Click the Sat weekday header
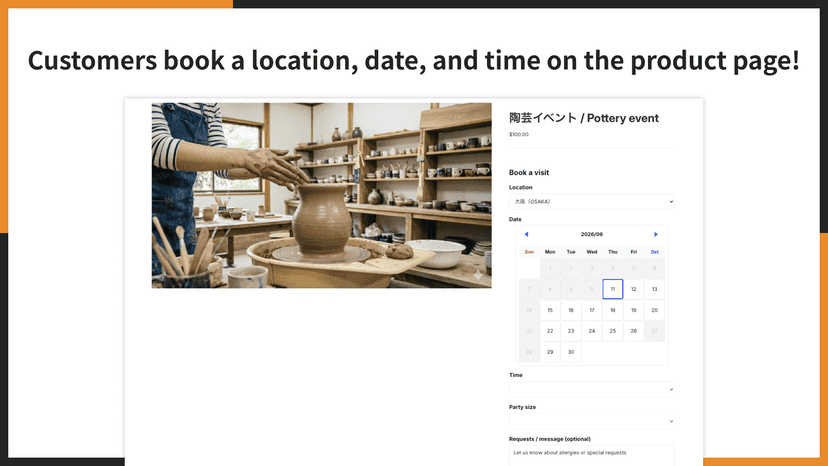Screen dimensions: 828x466 tap(654, 252)
